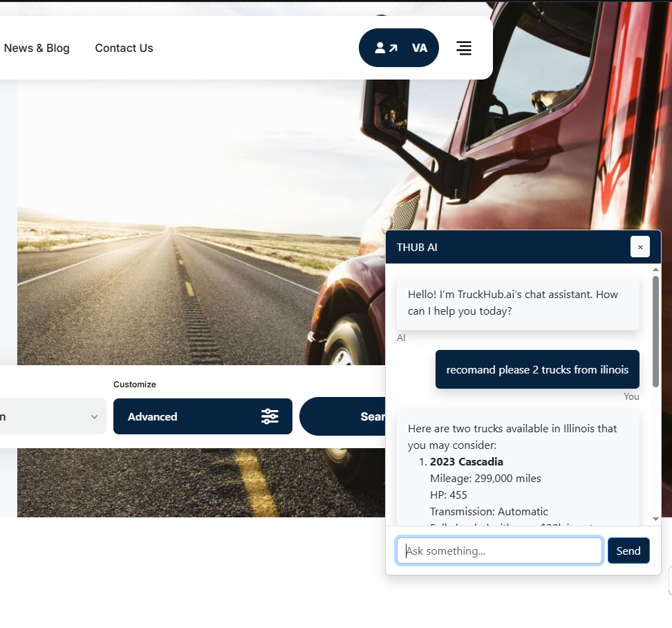Click the Customize label above Advanced
Screen dimensions: 672x628
coord(135,384)
